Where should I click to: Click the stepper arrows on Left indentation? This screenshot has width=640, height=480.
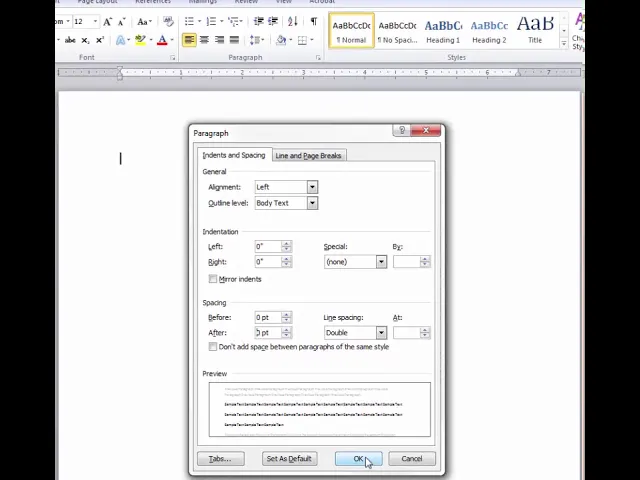287,247
